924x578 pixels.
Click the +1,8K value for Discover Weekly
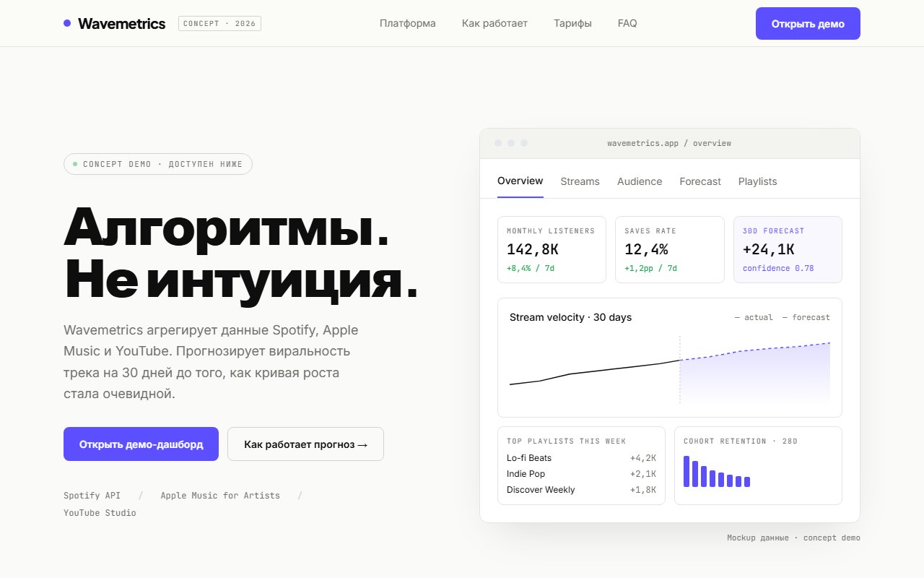643,490
